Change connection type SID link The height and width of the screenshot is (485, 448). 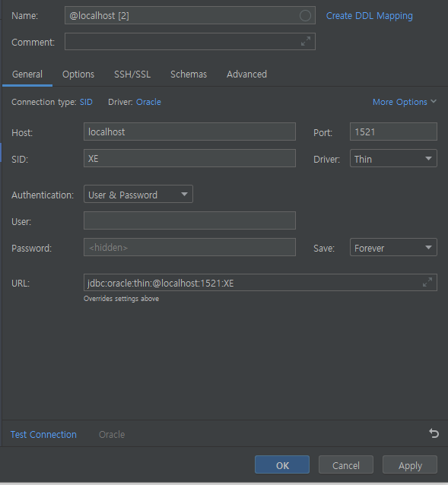pos(86,102)
